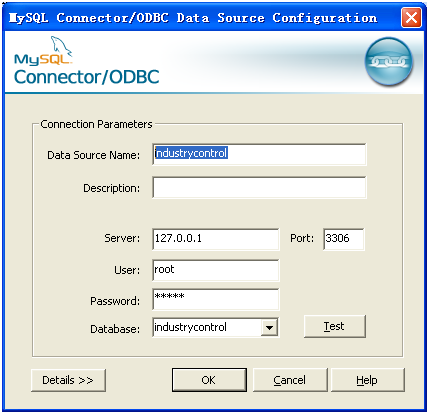Select the masked Password field
Image resolution: width=429 pixels, height=414 pixels.
216,299
